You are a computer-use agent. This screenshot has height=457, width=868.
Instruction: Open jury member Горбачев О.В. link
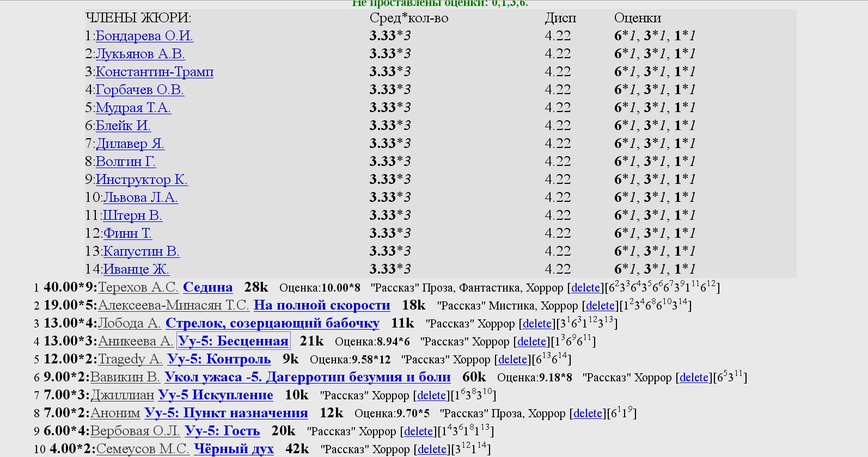pyautogui.click(x=139, y=90)
